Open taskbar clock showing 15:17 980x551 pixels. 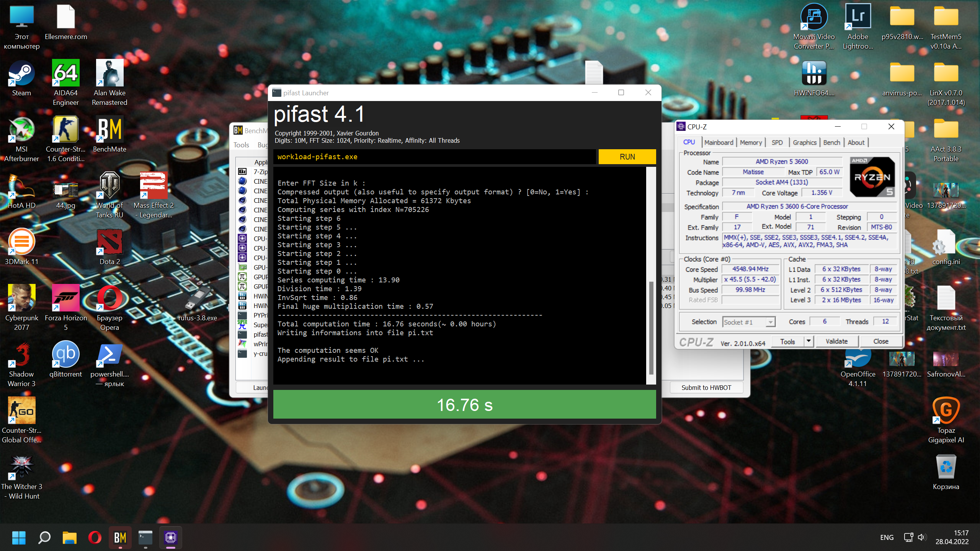tap(952, 538)
